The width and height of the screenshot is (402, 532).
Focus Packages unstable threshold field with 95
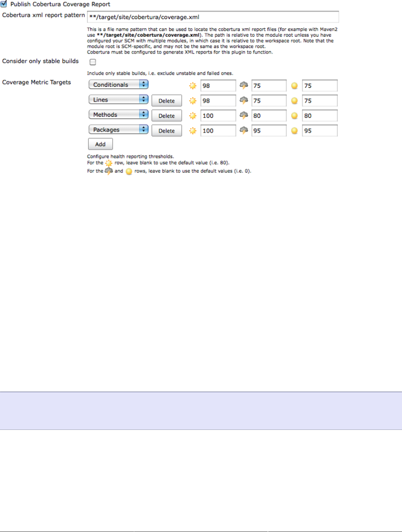(x=320, y=131)
